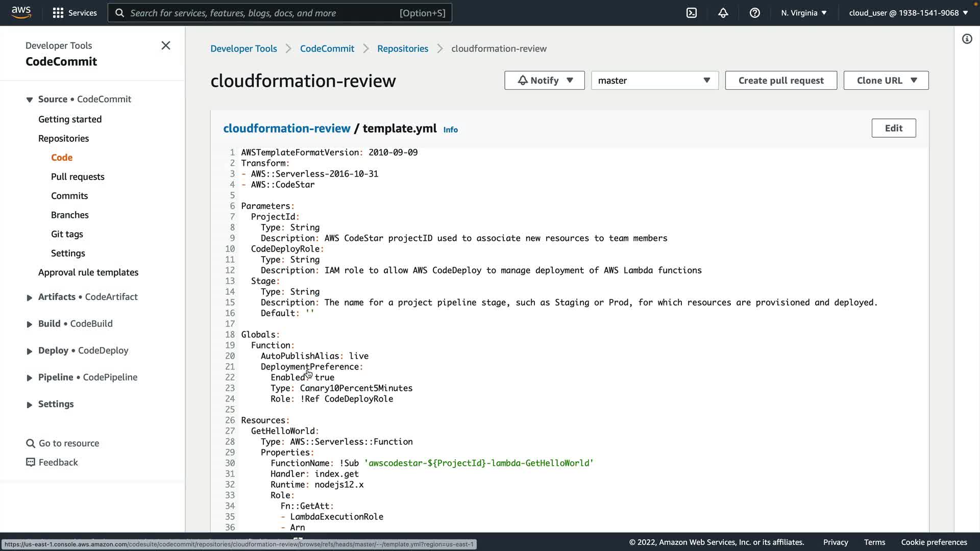980x551 pixels.
Task: Open the master branch dropdown
Action: [x=654, y=81]
